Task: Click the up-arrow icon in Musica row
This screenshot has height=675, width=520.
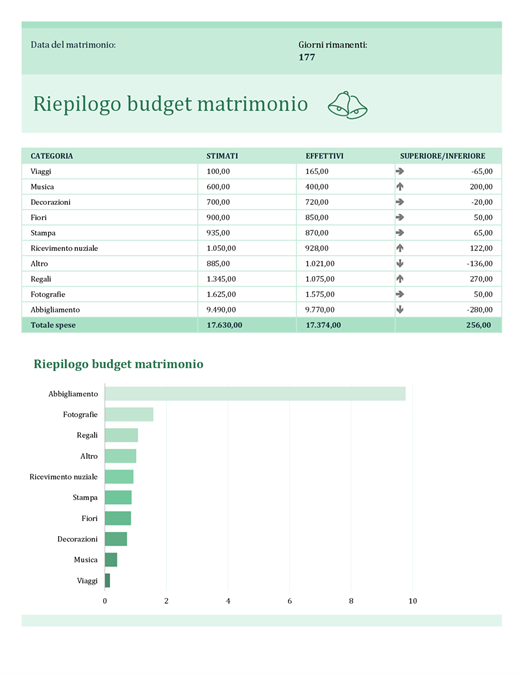Action: [x=400, y=187]
